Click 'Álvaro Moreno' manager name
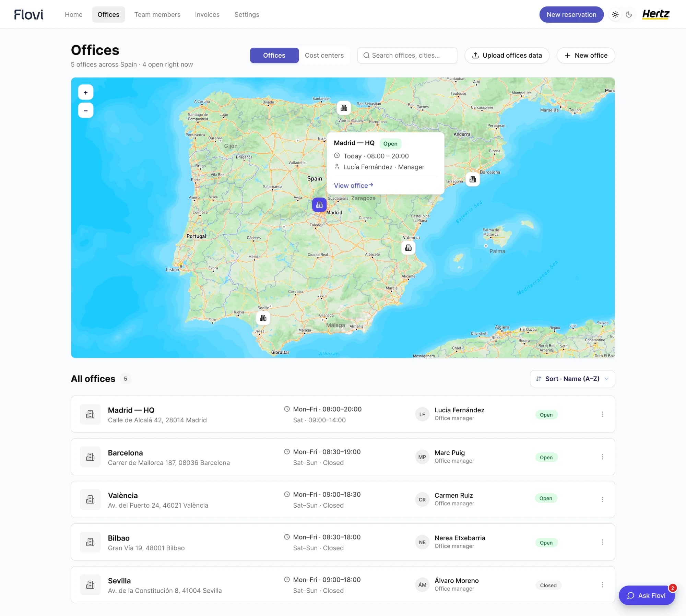The height and width of the screenshot is (616, 686). click(457, 580)
